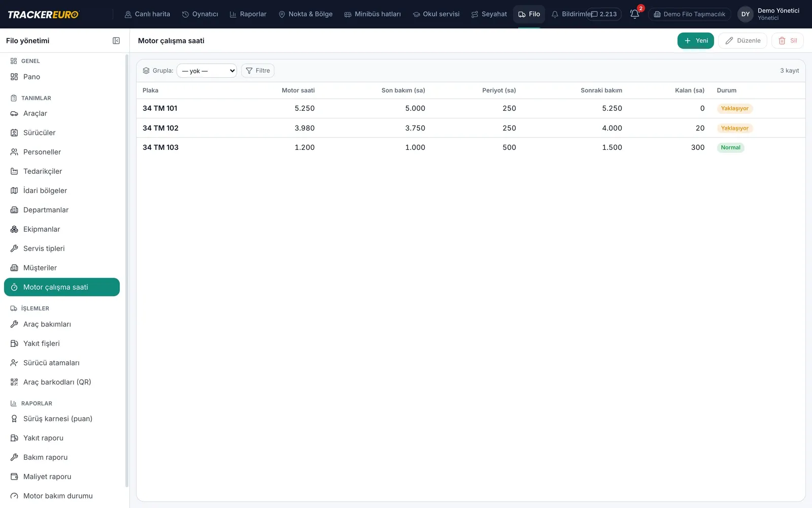Click the Normal status badge
The image size is (812, 508).
[730, 147]
